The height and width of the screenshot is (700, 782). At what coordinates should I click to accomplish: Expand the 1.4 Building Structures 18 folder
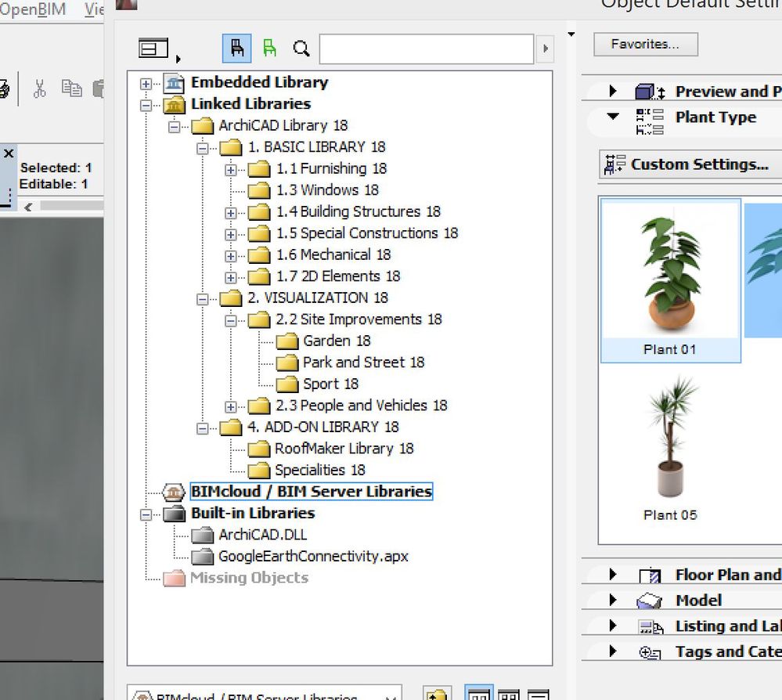[x=230, y=213]
